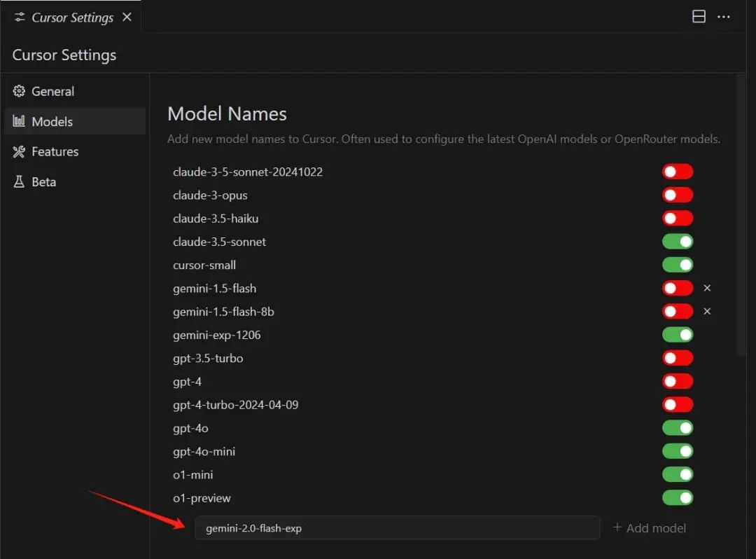Viewport: 756px width, 559px height.
Task: Switch on the gpt-3.5-turbo toggle
Action: (x=677, y=358)
